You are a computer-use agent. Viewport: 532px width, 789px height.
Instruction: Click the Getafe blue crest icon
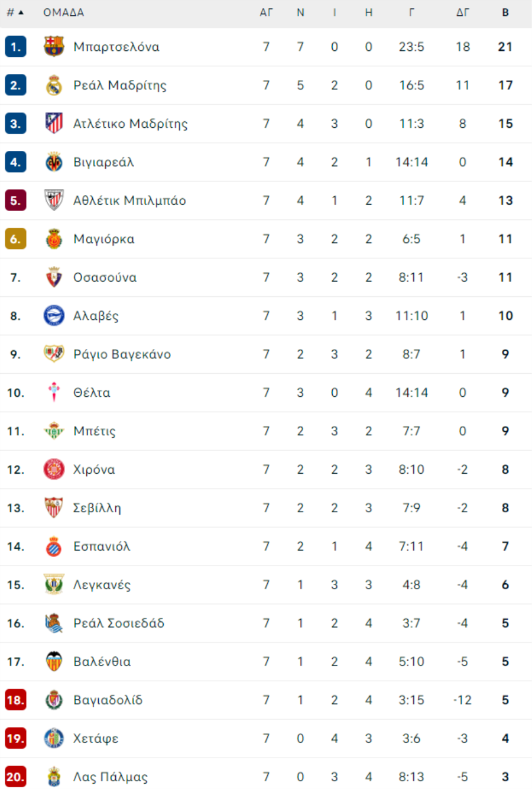[x=54, y=739]
